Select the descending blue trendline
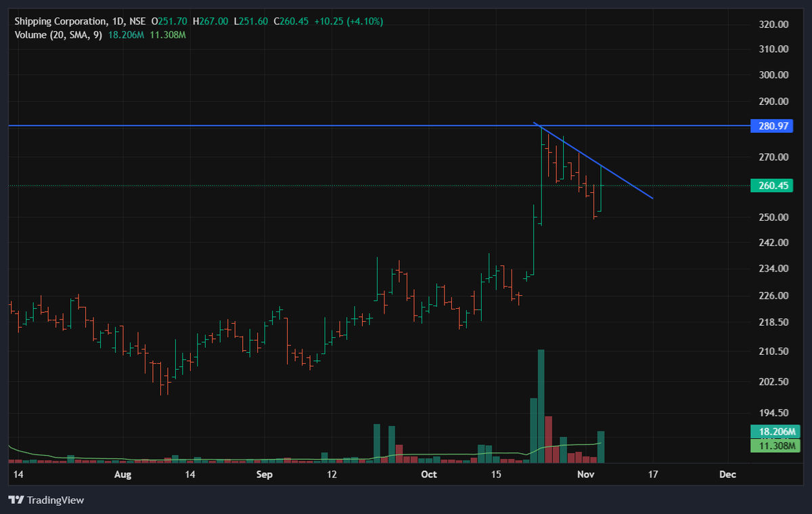 pos(593,160)
